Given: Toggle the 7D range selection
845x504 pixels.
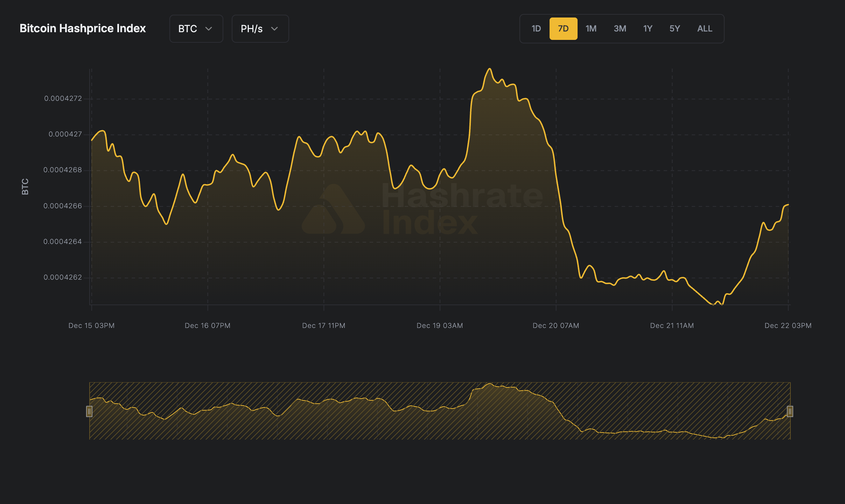Looking at the screenshot, I should (x=564, y=28).
